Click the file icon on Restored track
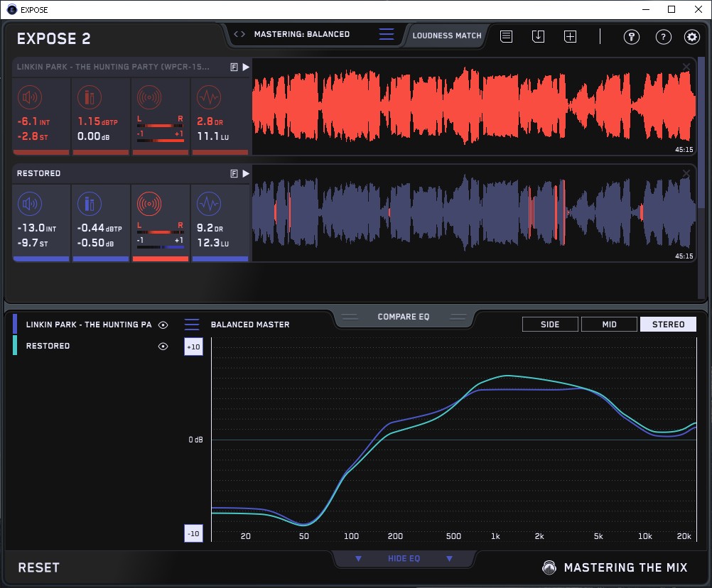Screen dimensions: 712x588 [x=234, y=173]
